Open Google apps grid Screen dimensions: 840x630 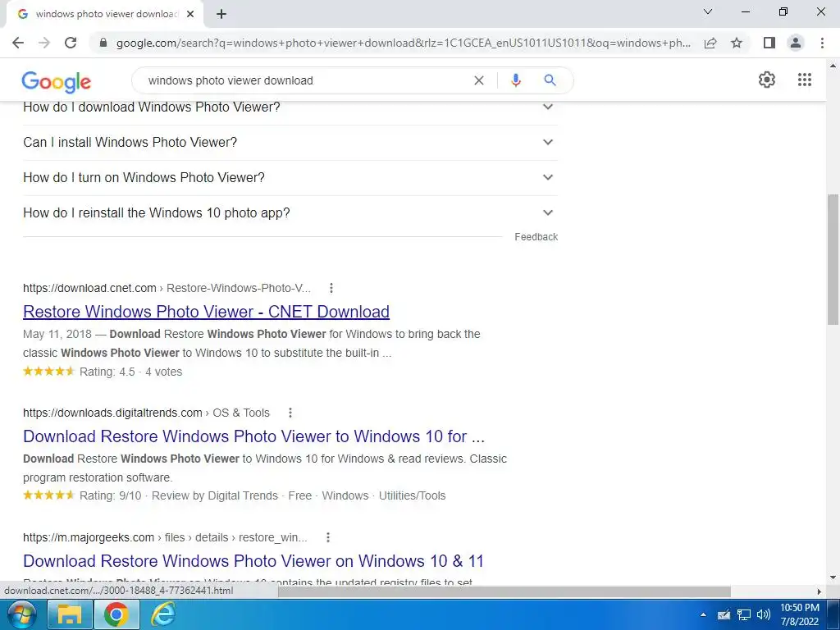[805, 80]
